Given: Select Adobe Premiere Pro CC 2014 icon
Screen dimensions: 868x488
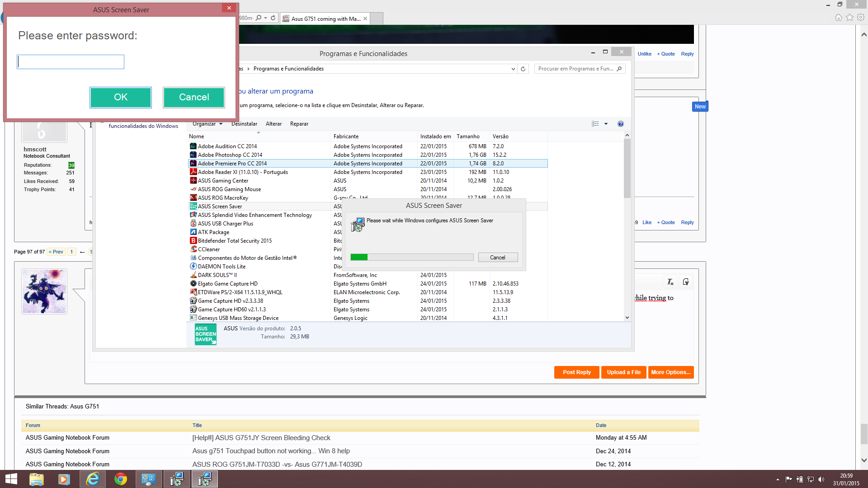Looking at the screenshot, I should click(x=193, y=164).
